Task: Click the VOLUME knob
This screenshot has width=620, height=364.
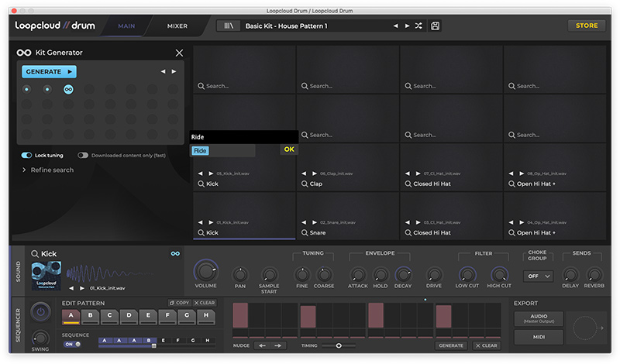Action: coord(205,272)
